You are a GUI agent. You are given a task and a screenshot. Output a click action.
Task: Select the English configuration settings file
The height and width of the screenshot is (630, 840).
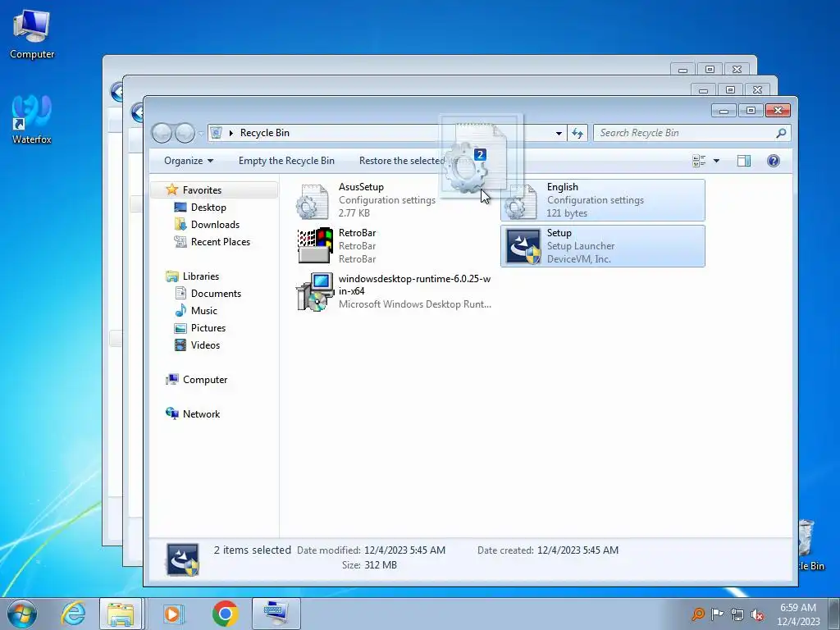[603, 200]
